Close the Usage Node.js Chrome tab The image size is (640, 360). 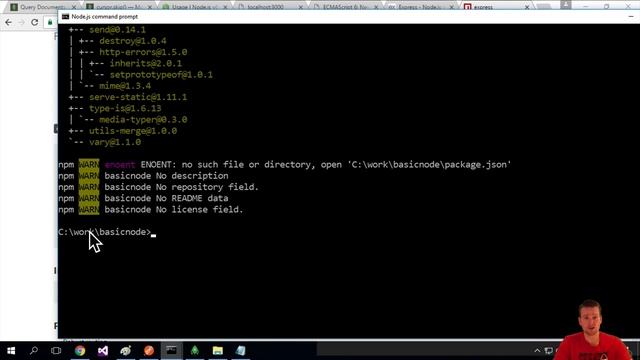coord(225,7)
